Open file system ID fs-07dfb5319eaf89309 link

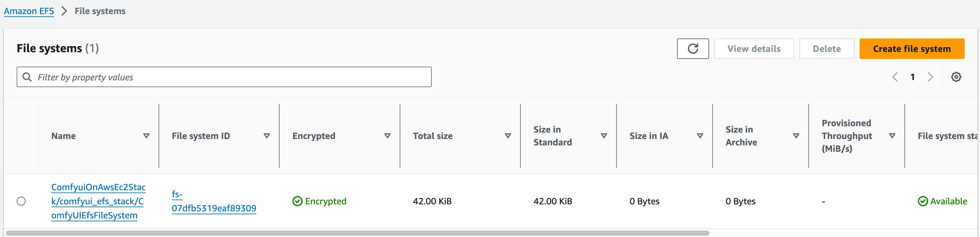tap(214, 201)
